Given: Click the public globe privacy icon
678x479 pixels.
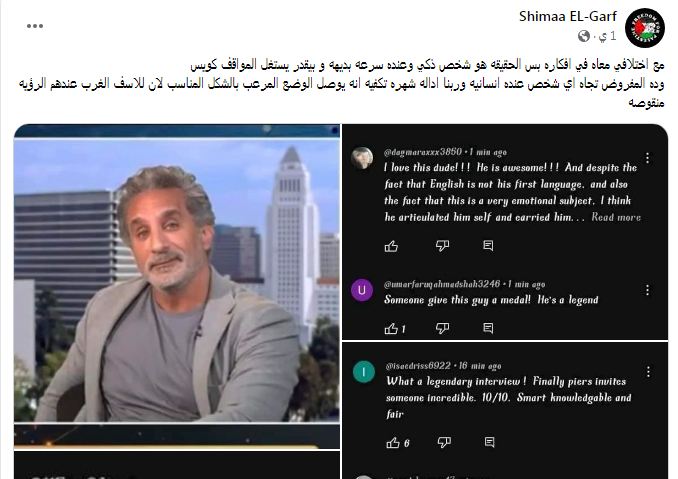Looking at the screenshot, I should [584, 36].
